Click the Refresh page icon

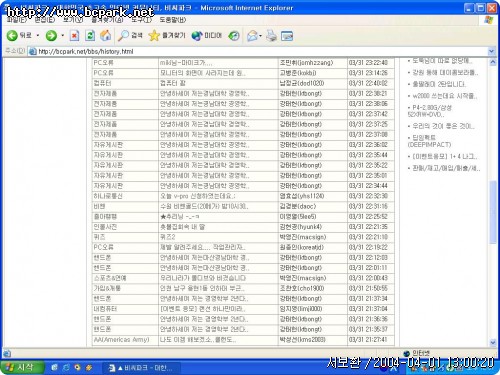90,35
